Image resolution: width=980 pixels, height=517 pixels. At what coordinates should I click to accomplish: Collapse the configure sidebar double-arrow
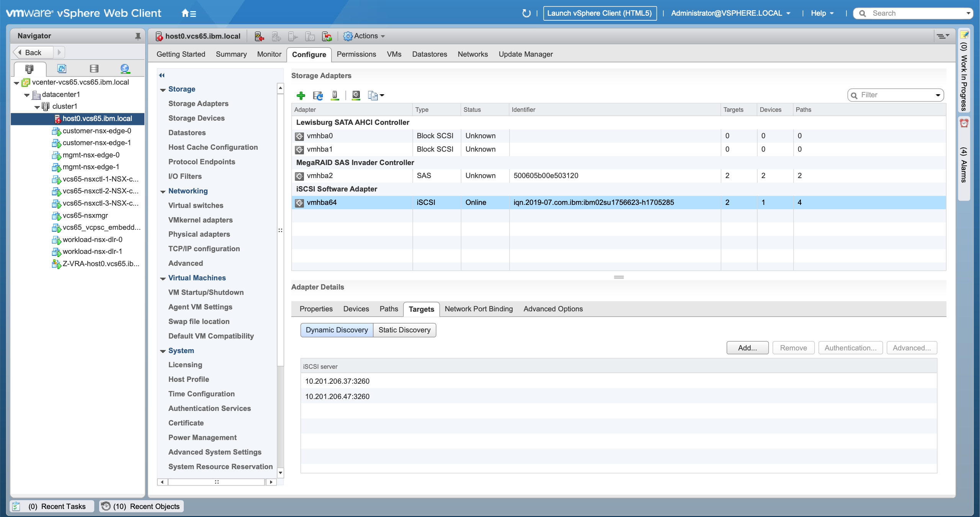pyautogui.click(x=162, y=75)
